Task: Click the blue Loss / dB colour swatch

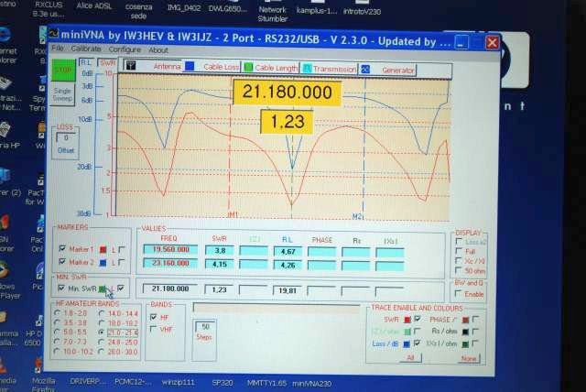Action: pyautogui.click(x=407, y=343)
